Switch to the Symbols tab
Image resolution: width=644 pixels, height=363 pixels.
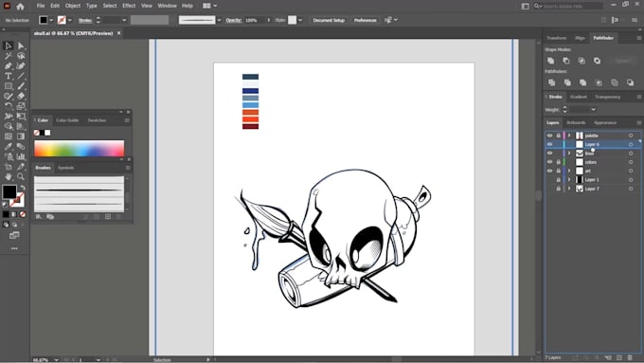coord(65,168)
